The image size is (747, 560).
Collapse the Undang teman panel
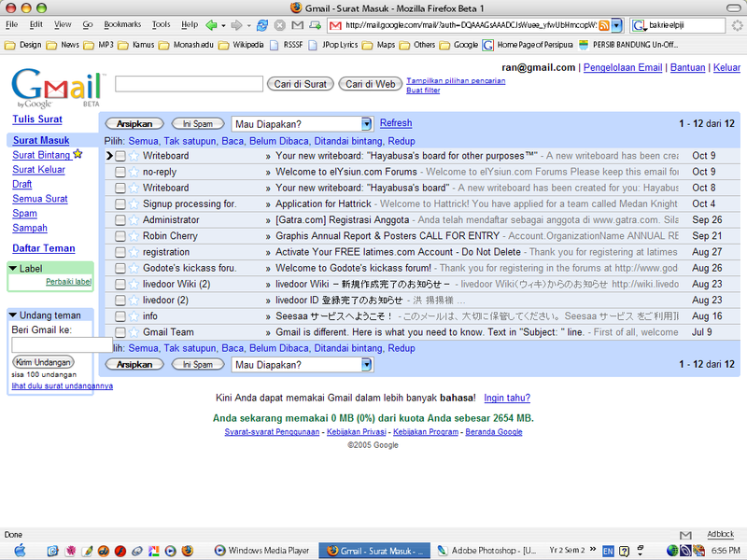(13, 315)
